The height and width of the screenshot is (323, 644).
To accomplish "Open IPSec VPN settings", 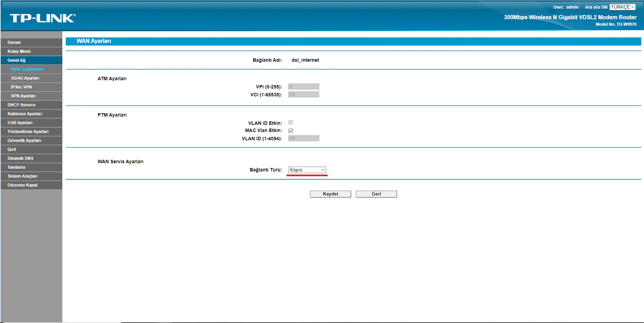I will 22,87.
